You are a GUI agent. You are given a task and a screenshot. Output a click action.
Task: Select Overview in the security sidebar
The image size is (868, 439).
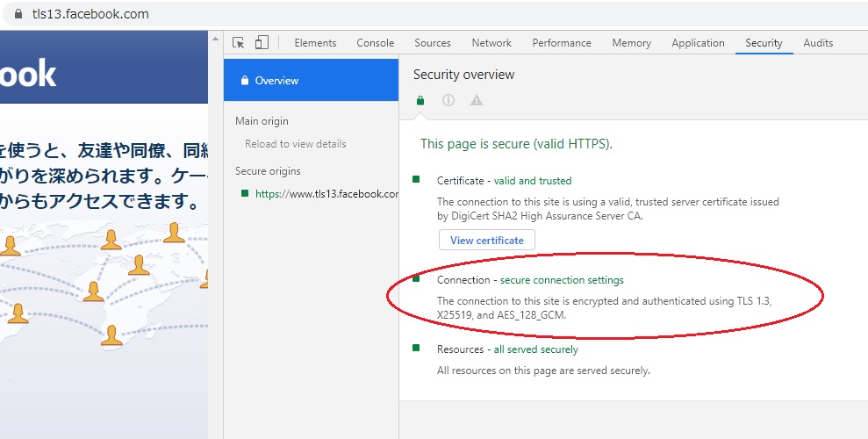(x=311, y=80)
